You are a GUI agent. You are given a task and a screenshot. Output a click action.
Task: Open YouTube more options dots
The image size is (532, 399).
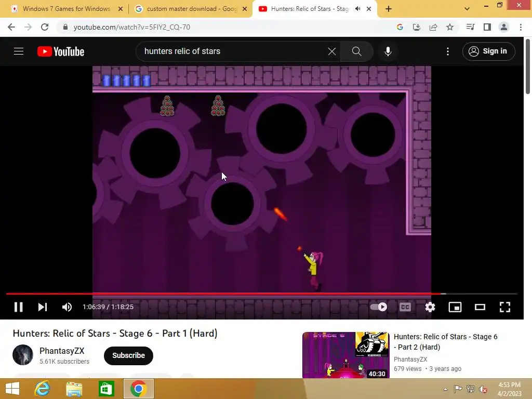pos(448,51)
